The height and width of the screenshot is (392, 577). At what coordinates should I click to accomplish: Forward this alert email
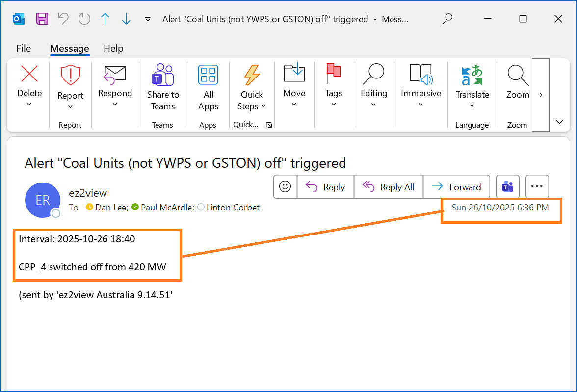point(456,187)
